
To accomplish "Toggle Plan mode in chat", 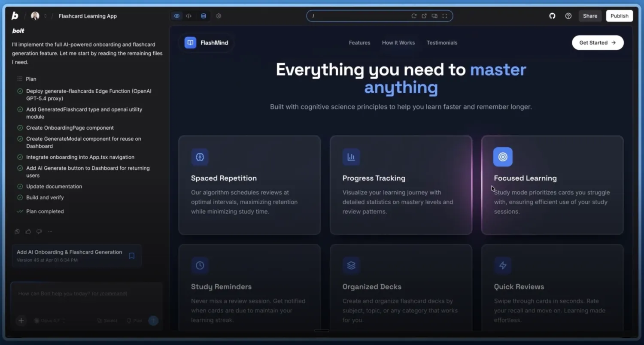I will click(x=134, y=321).
